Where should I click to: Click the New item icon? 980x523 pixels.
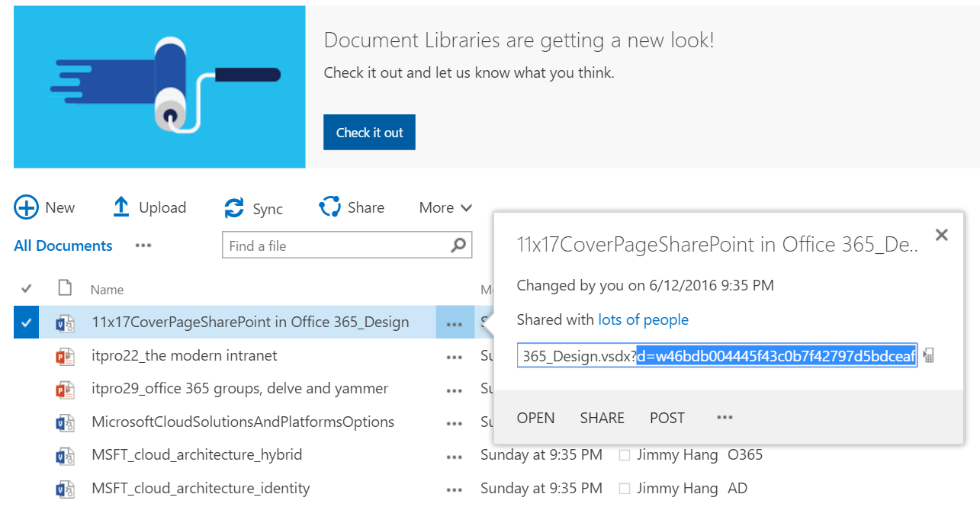26,207
